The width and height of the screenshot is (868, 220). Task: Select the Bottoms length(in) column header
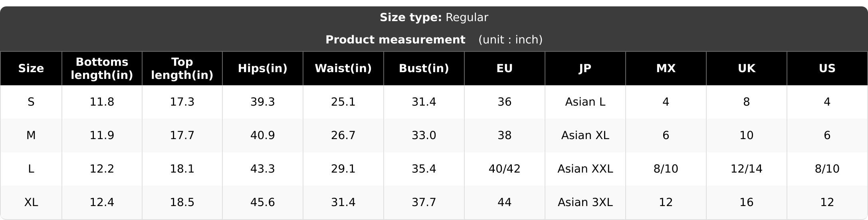(x=102, y=69)
